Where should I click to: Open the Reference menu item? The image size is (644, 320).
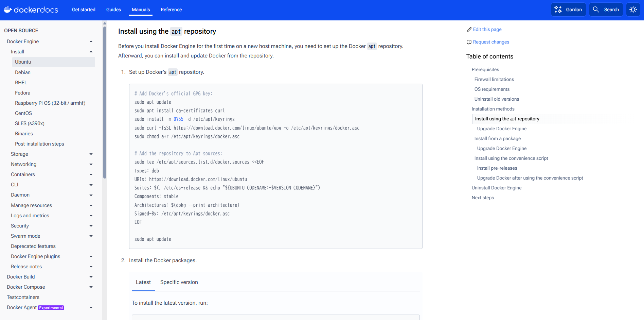171,10
